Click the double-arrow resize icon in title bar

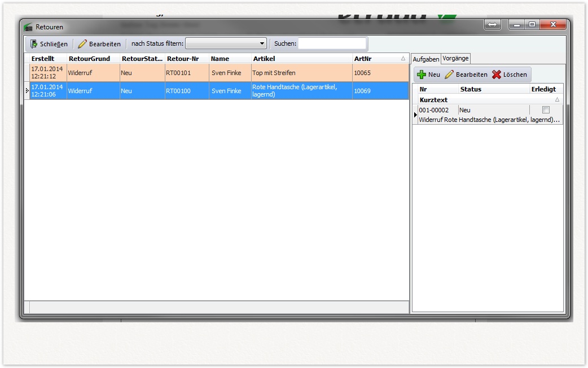492,25
